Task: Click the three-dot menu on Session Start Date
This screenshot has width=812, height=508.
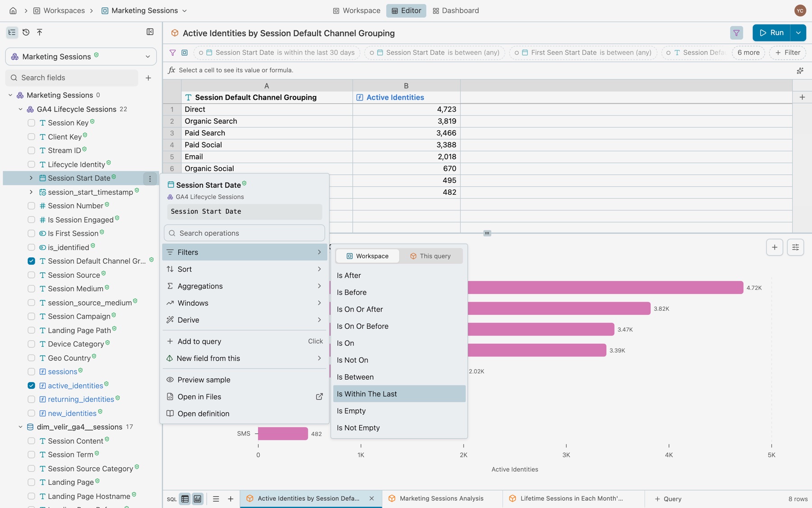Action: point(150,178)
